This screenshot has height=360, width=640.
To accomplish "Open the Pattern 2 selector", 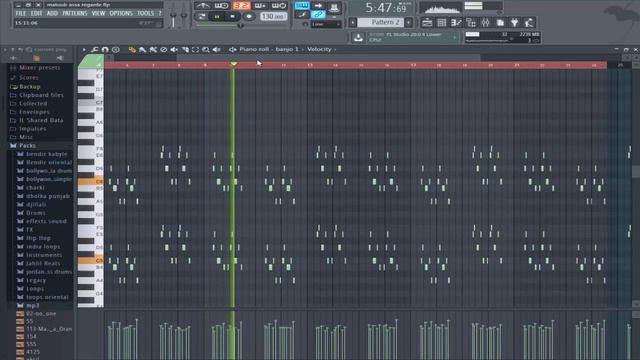I will pyautogui.click(x=381, y=22).
